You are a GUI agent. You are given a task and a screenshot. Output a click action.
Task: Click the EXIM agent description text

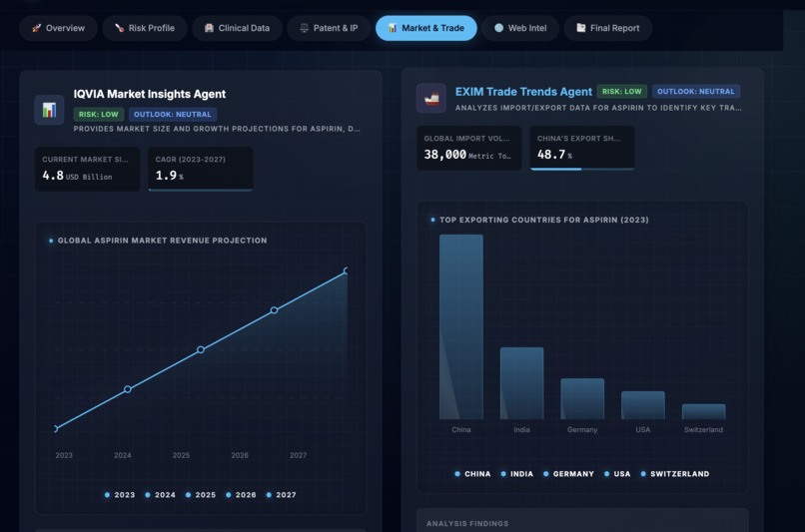(598, 108)
